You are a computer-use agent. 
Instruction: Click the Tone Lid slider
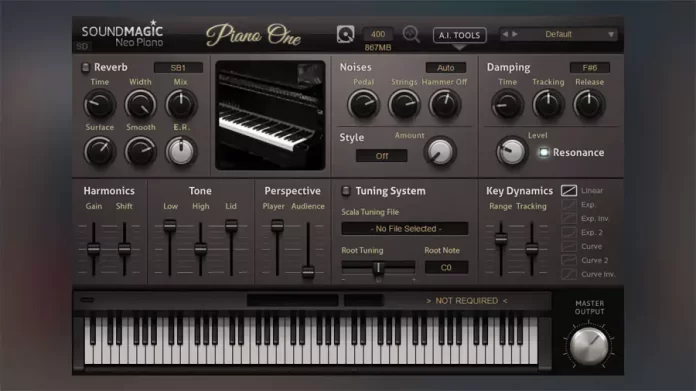231,249
